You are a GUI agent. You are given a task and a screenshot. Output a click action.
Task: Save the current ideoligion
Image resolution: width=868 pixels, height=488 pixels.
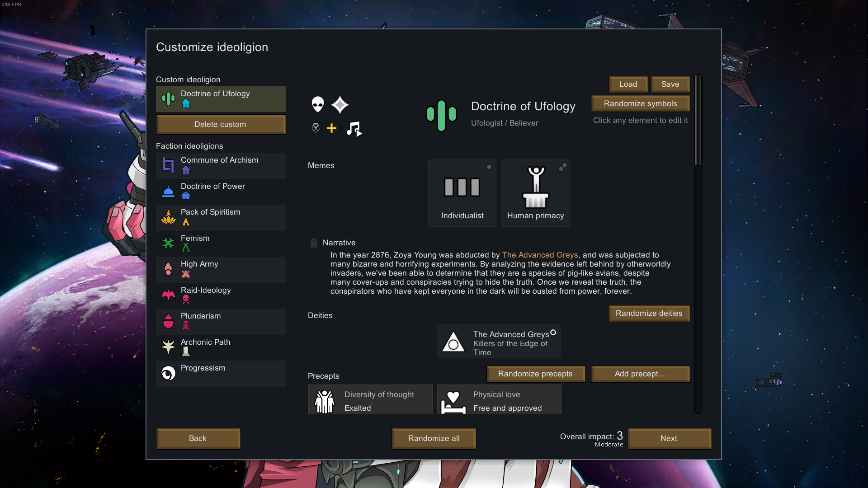670,84
